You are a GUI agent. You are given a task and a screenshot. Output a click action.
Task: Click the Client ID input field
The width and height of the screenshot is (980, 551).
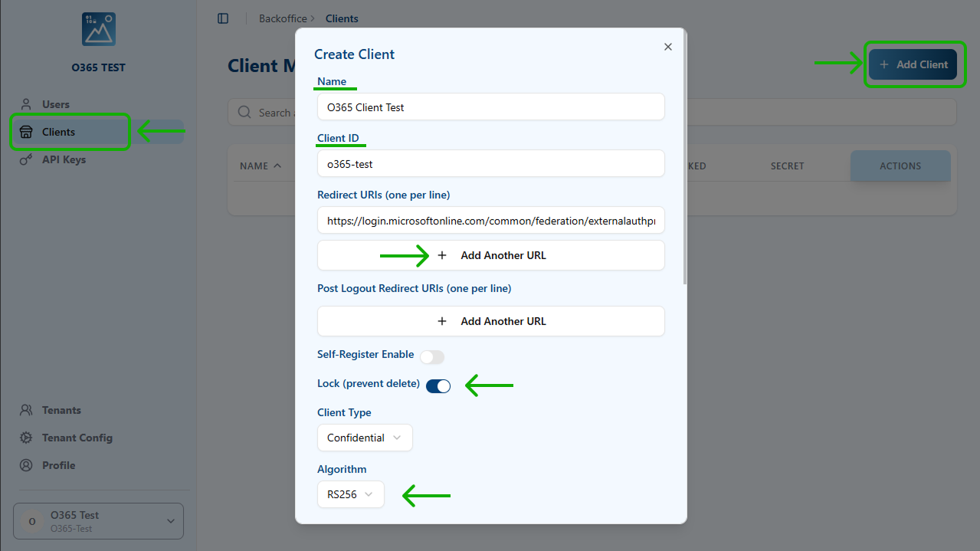click(491, 163)
